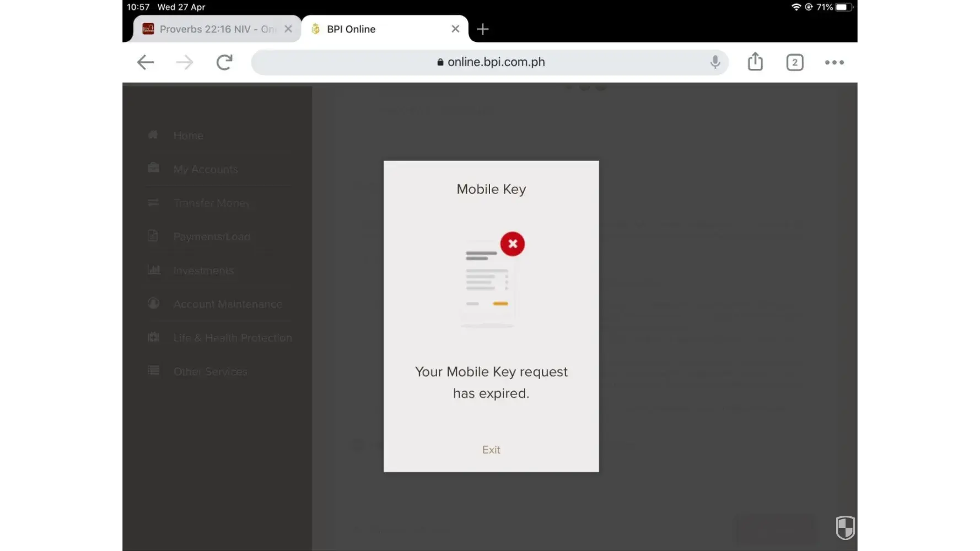Image resolution: width=980 pixels, height=551 pixels.
Task: Tap the Wi-Fi status icon
Action: pyautogui.click(x=796, y=7)
